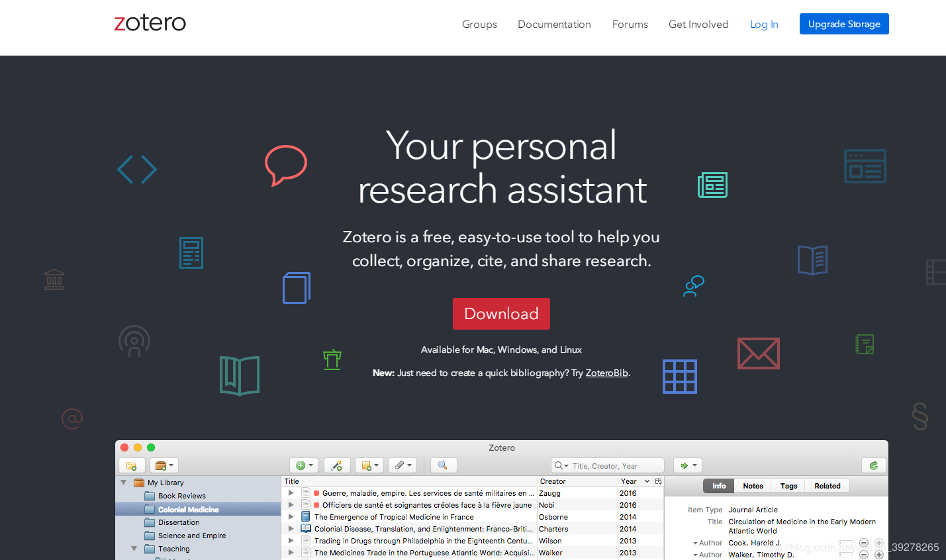This screenshot has height=560, width=946.
Task: Expand The Emergence of Tropical Medicine row
Action: coord(291,517)
